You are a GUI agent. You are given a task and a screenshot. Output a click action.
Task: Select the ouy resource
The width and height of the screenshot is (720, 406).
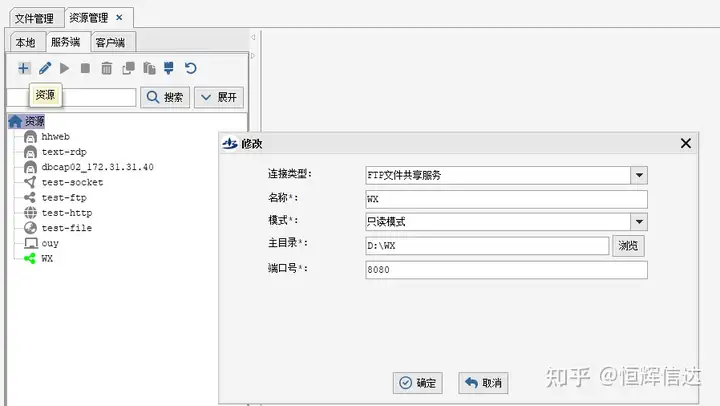50,243
